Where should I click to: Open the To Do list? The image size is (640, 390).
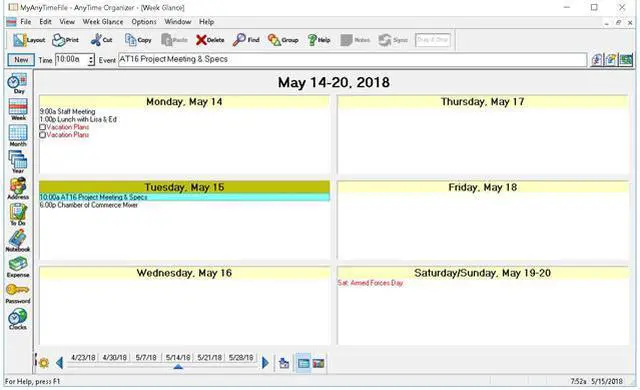18,214
